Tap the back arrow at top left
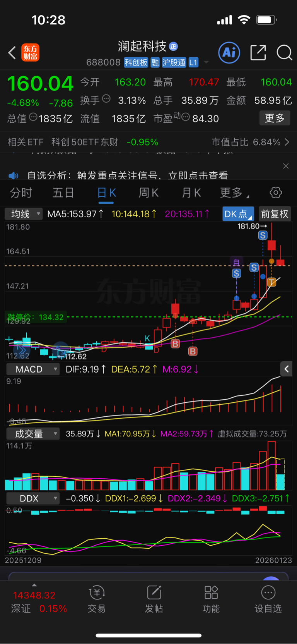 [12, 53]
